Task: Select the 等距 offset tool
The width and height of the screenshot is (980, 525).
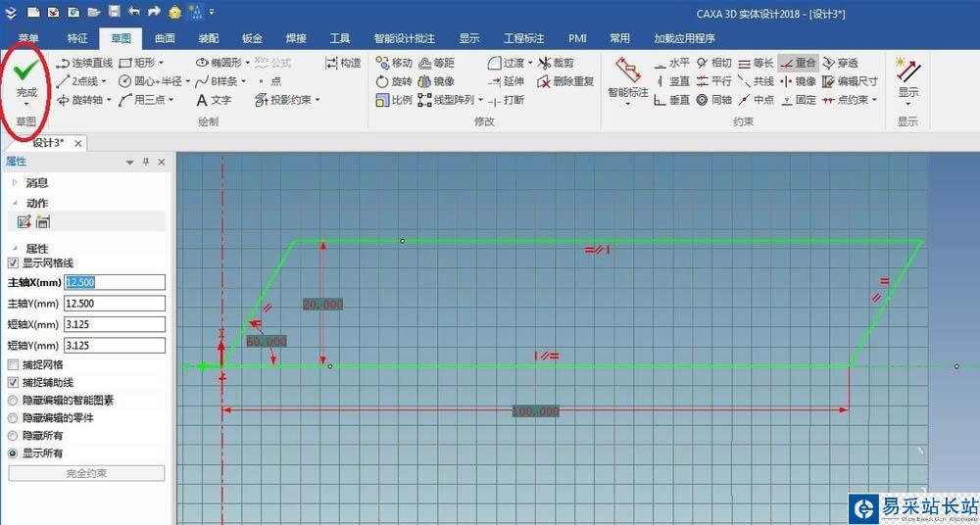Action: (436, 63)
